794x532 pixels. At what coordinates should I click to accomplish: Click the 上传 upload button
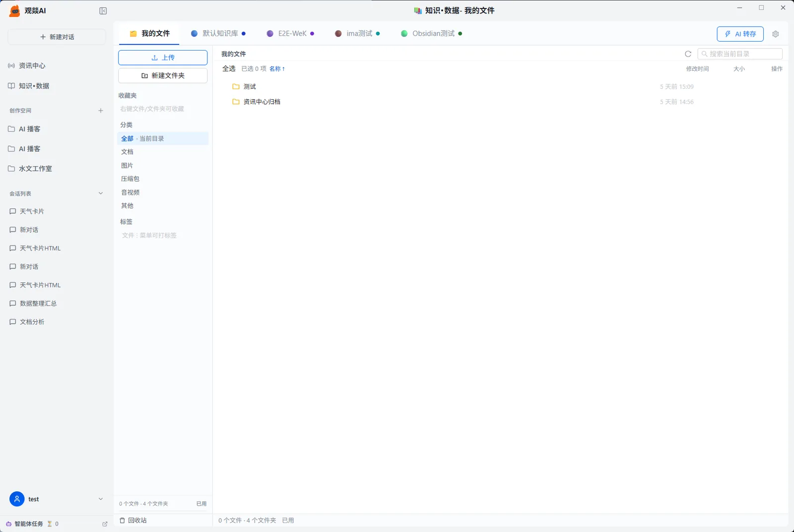click(163, 58)
